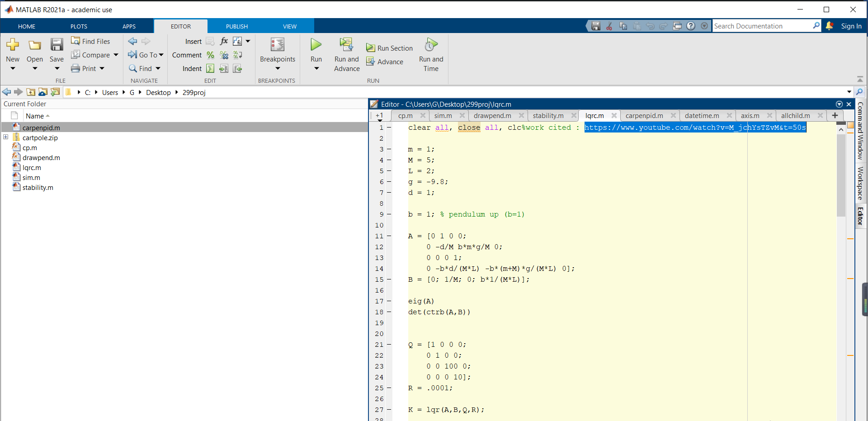Click the Run and Time icon

(x=431, y=45)
